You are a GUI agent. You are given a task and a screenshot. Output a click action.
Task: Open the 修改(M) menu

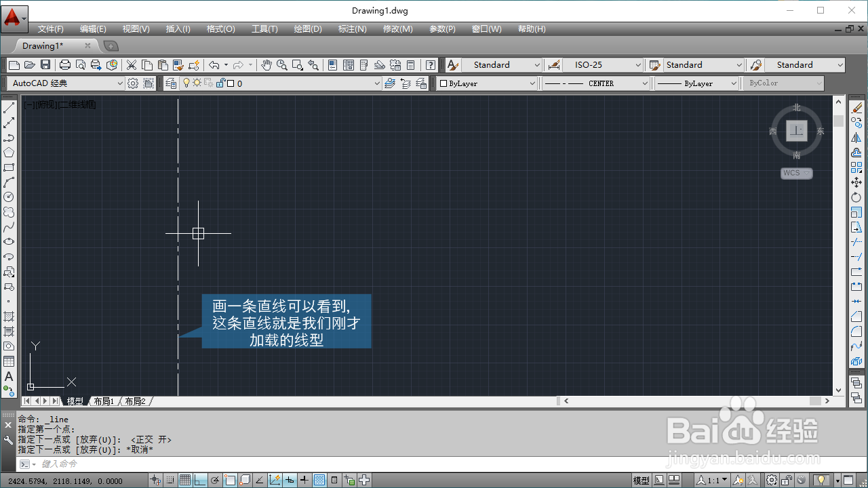click(x=398, y=29)
